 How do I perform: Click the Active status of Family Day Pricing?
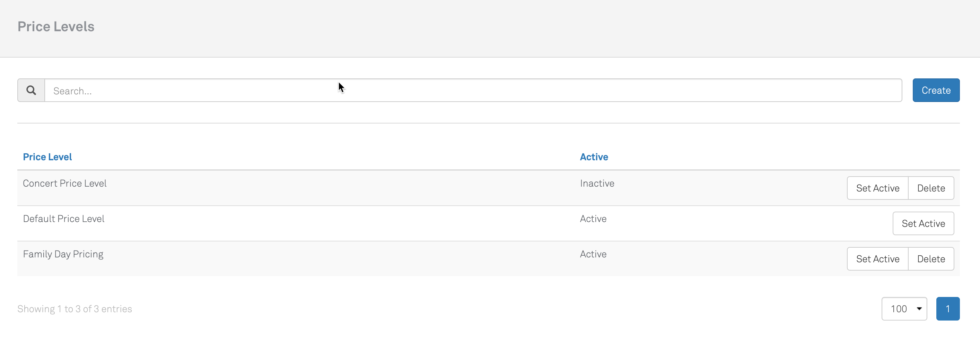pyautogui.click(x=593, y=254)
